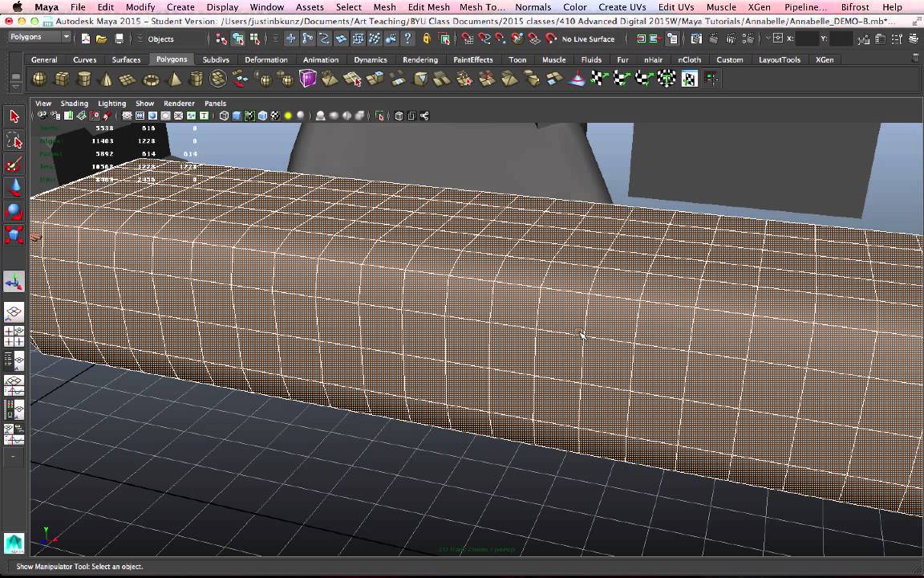Image resolution: width=924 pixels, height=578 pixels.
Task: Toggle the viewport grid display icon
Action: [x=127, y=116]
